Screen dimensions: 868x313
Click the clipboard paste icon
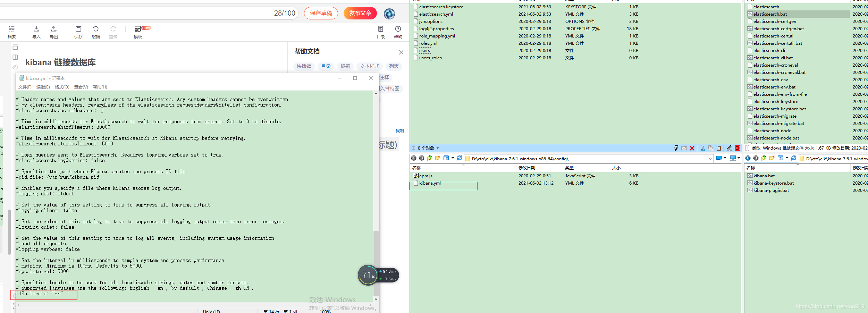coord(719,148)
